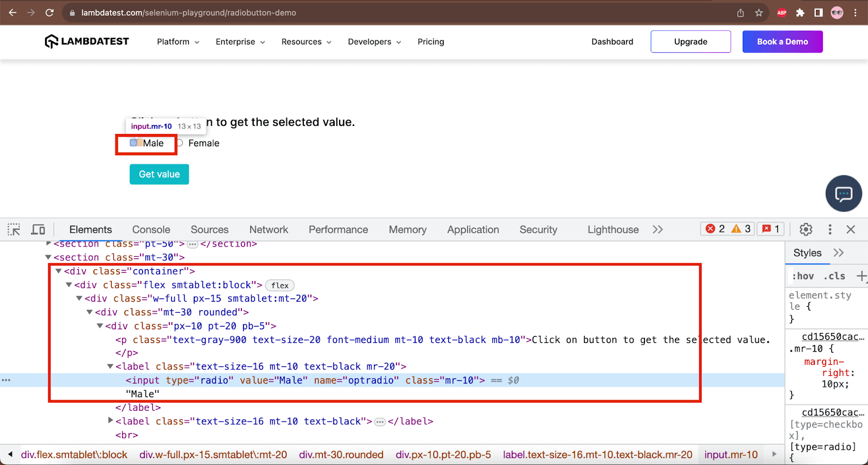
Task: Select the Male radio button
Action: click(133, 143)
